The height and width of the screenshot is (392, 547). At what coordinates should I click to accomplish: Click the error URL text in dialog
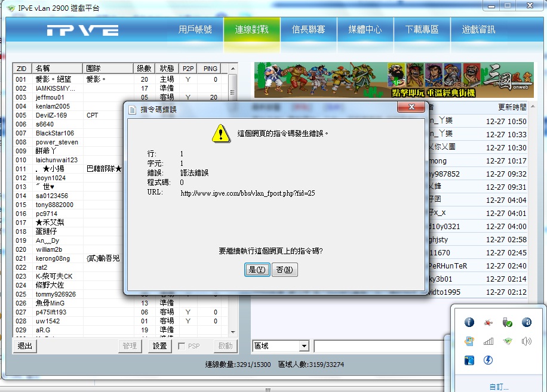[x=248, y=193]
